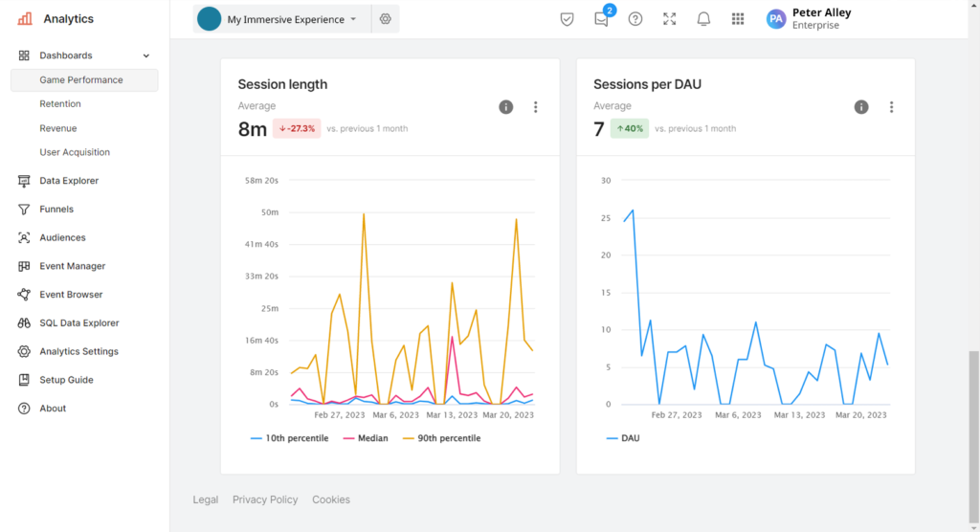
Task: Click the SQL Data Explorer binoculars icon
Action: pos(24,323)
